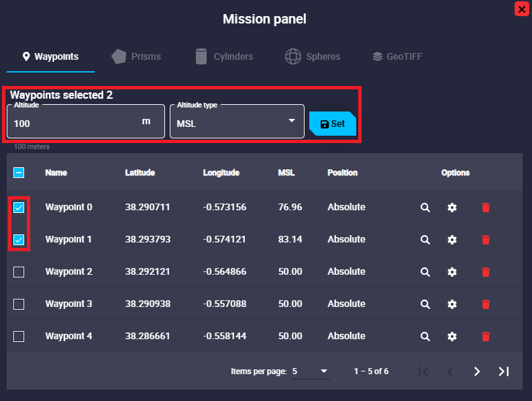Delete Waypoint 2 with trash icon
532x401 pixels.
click(486, 272)
